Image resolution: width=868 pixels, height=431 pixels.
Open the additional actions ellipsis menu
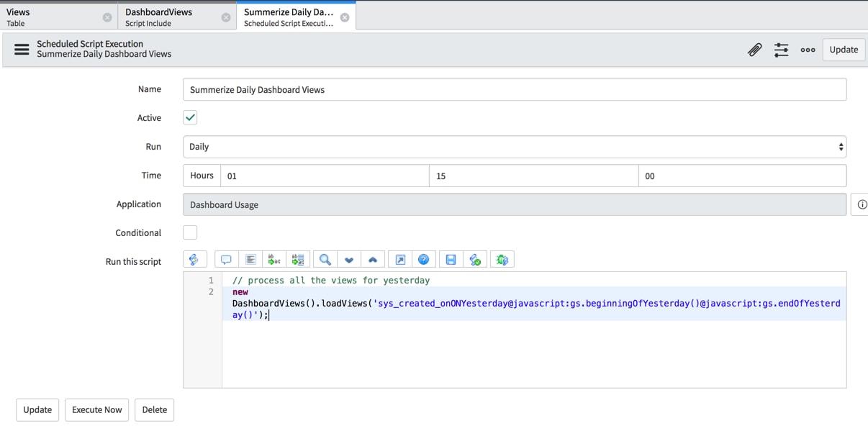tap(808, 50)
